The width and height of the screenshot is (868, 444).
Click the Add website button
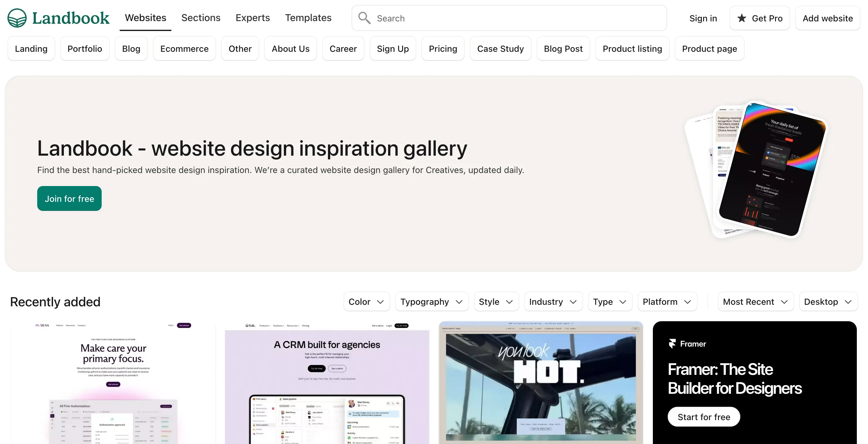pyautogui.click(x=828, y=18)
